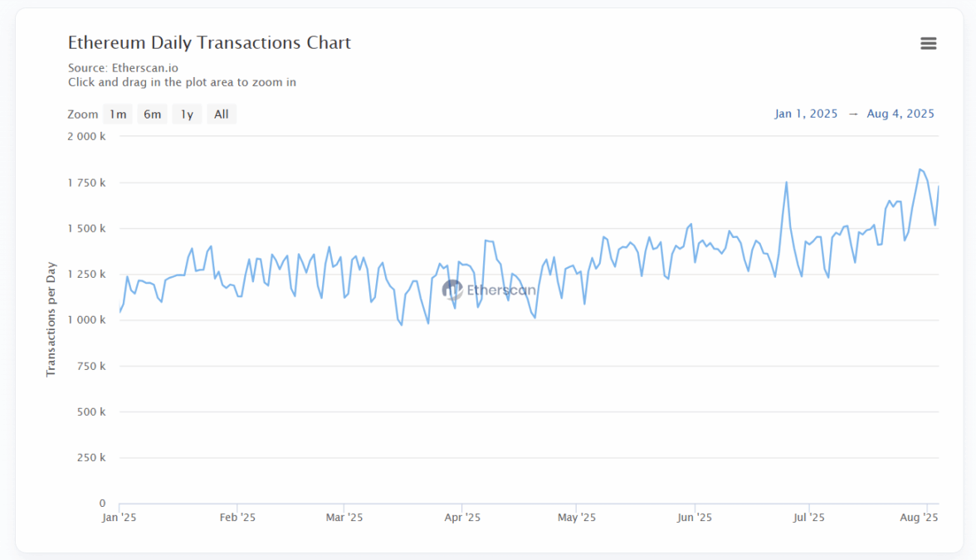
Task: Click the Apr '25 x-axis label
Action: (x=462, y=518)
